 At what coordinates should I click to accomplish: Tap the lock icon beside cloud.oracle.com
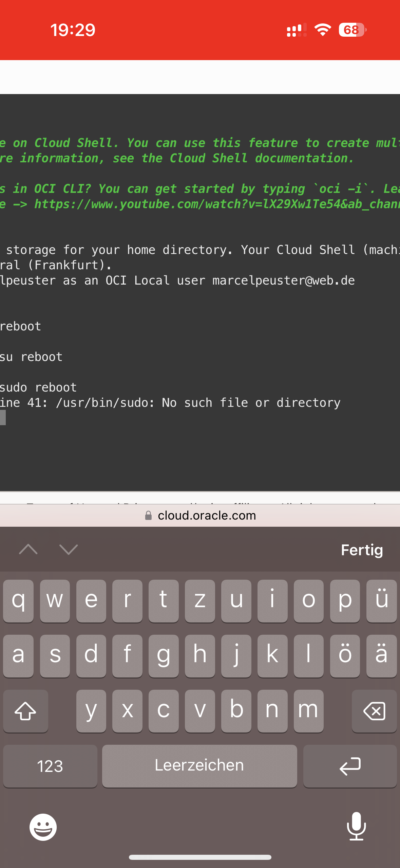coord(148,516)
